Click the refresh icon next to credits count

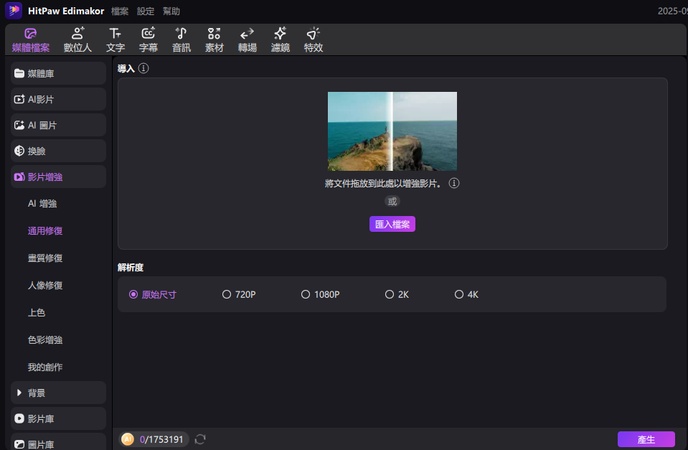[201, 439]
